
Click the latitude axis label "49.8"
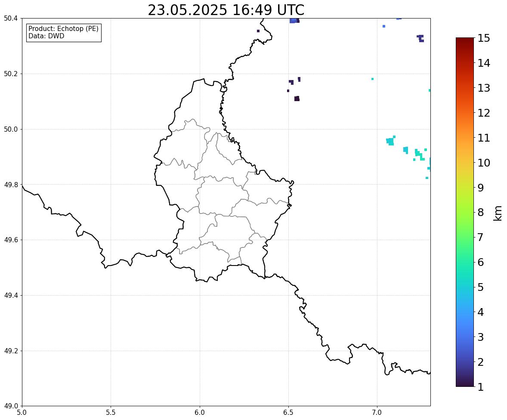[x=11, y=185]
